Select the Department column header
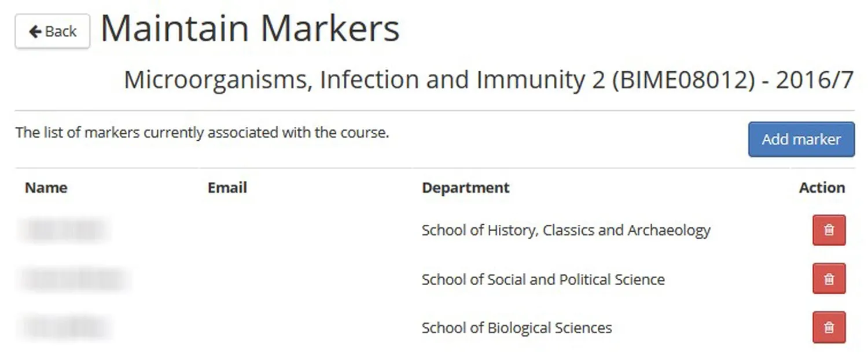Viewport: 868px width, 354px height. click(466, 188)
